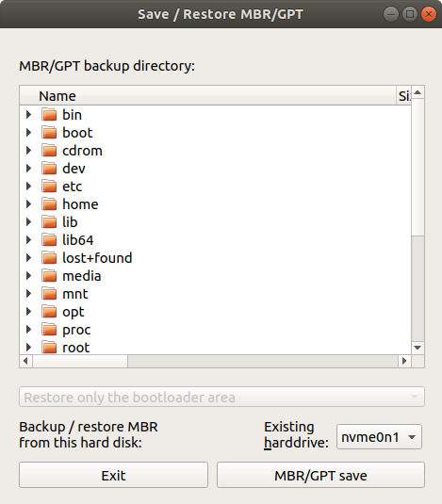Click the horizontal scrollbar right arrow
The height and width of the screenshot is (504, 442).
point(404,361)
